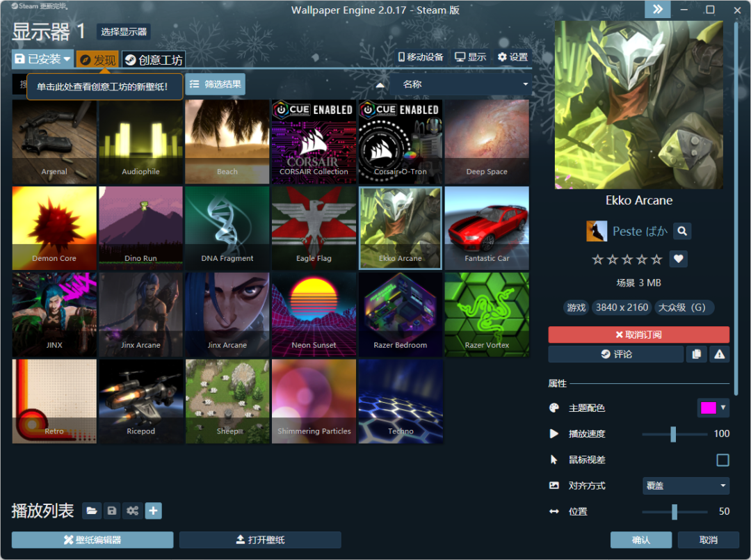
Task: Click the 播放速度 slider handle
Action: click(x=673, y=434)
